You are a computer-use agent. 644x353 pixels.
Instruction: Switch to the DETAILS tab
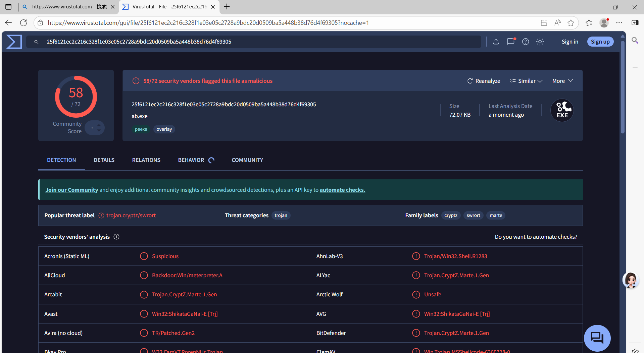[x=104, y=160]
